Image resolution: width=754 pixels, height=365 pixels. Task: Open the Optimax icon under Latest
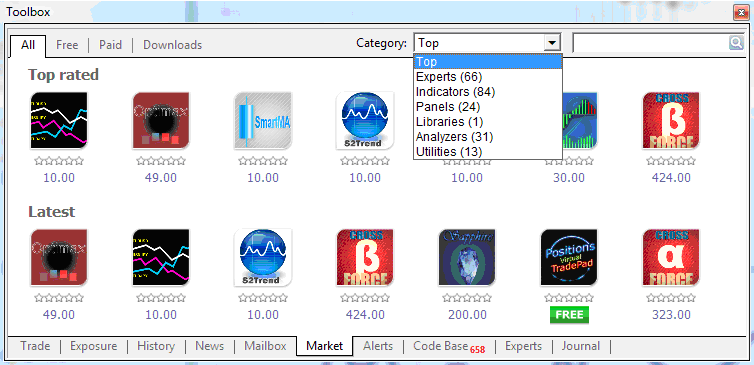(59, 257)
